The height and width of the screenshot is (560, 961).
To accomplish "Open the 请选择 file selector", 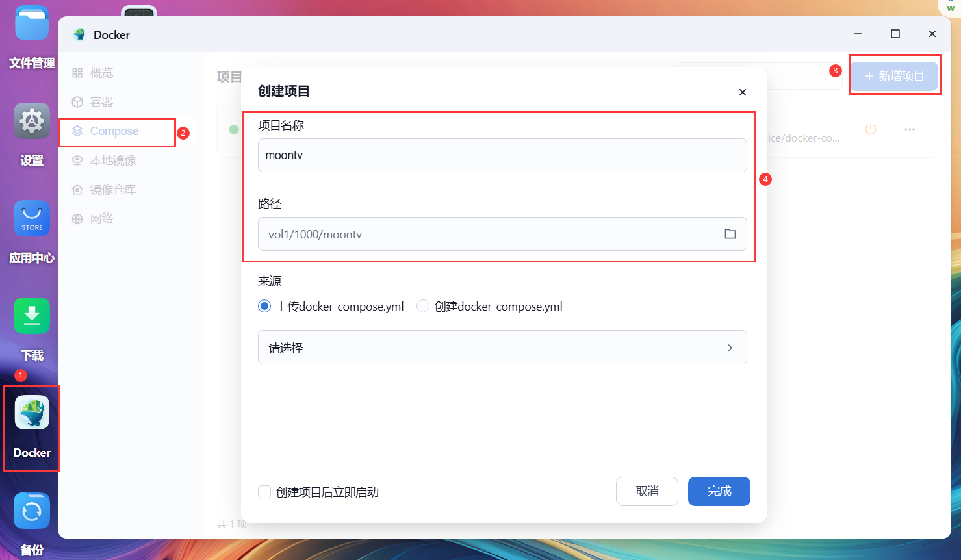I will point(502,348).
